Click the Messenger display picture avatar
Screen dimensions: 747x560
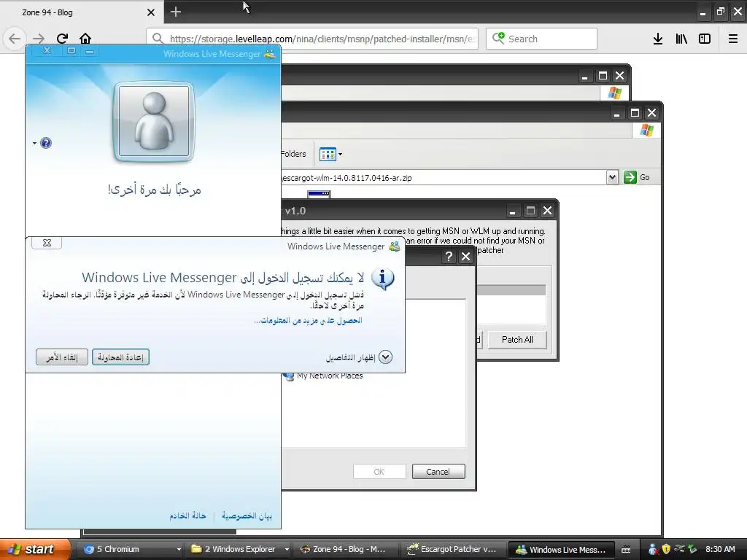tap(154, 122)
